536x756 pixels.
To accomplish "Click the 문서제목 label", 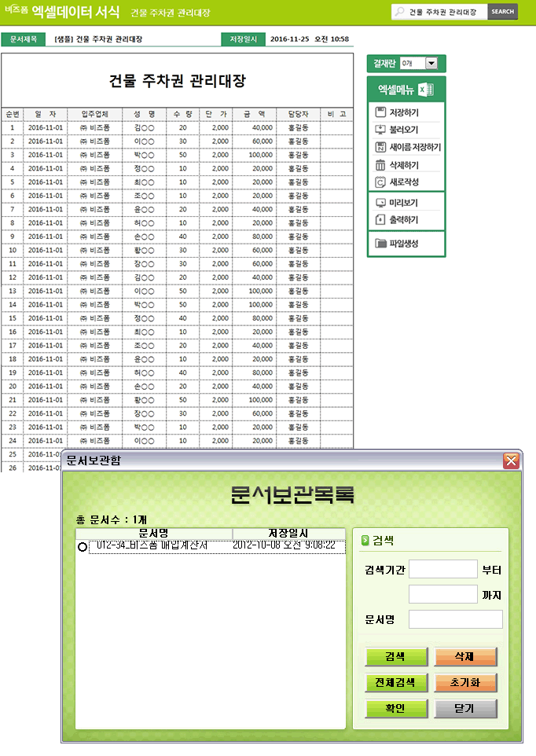I will (x=23, y=39).
